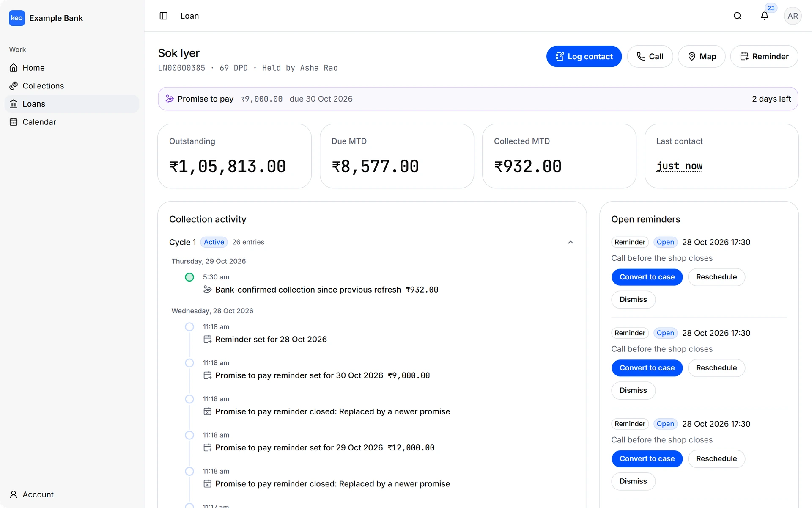This screenshot has height=508, width=812.
Task: Click the ₹1,05,813.00 outstanding amount
Action: pyautogui.click(x=228, y=166)
